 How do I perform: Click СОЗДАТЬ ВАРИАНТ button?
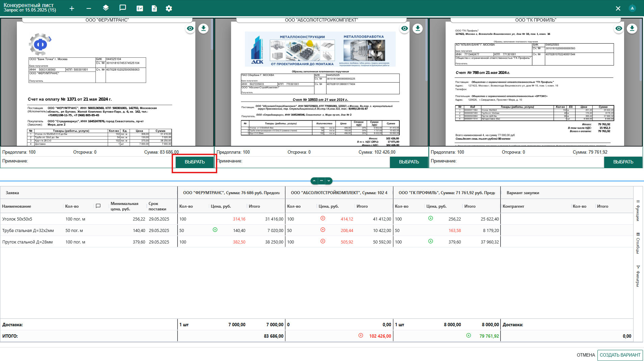pyautogui.click(x=620, y=355)
